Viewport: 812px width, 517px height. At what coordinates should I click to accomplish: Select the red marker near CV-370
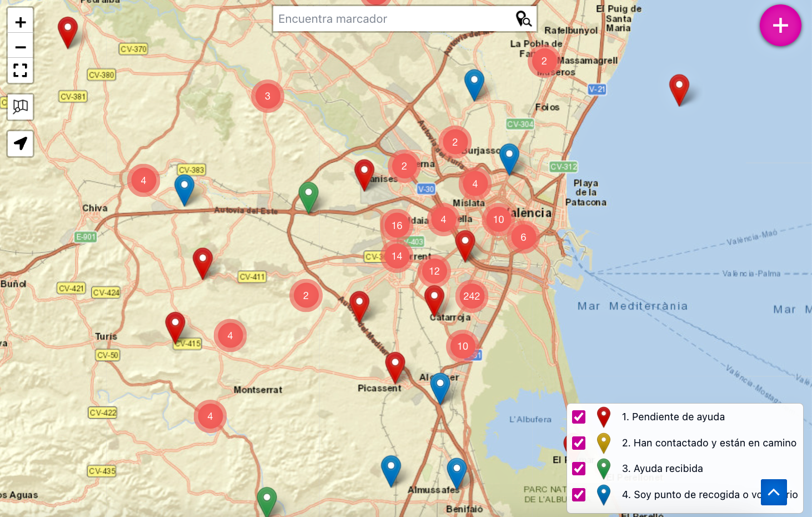tap(68, 32)
